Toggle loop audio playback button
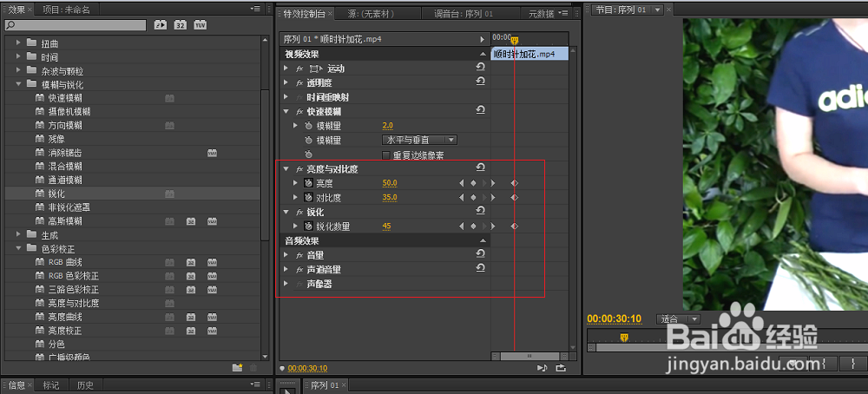The image size is (868, 394). point(561,367)
